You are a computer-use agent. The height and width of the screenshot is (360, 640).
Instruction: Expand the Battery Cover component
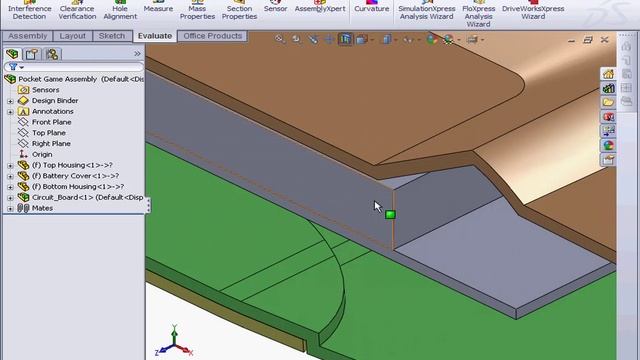point(10,176)
